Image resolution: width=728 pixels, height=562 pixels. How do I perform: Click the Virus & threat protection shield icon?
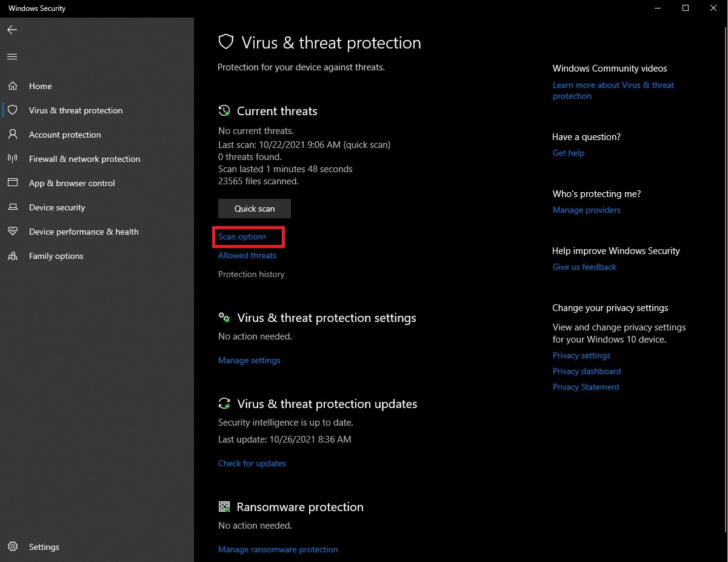pyautogui.click(x=226, y=42)
